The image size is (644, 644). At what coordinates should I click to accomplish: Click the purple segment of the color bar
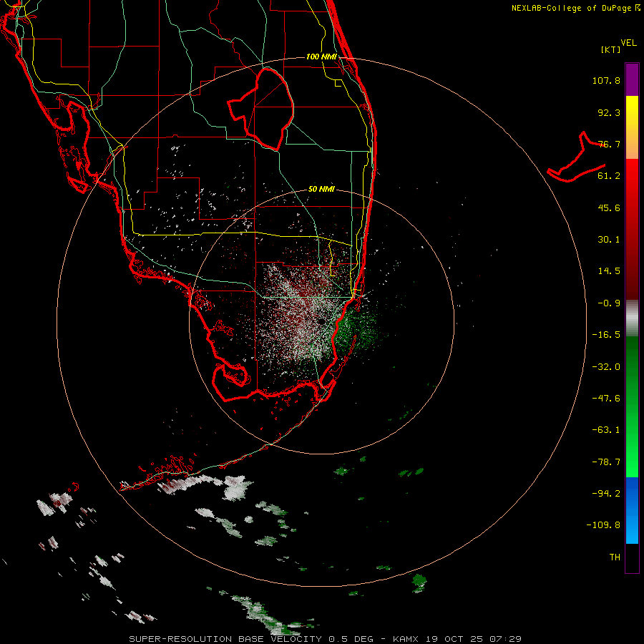tap(632, 79)
